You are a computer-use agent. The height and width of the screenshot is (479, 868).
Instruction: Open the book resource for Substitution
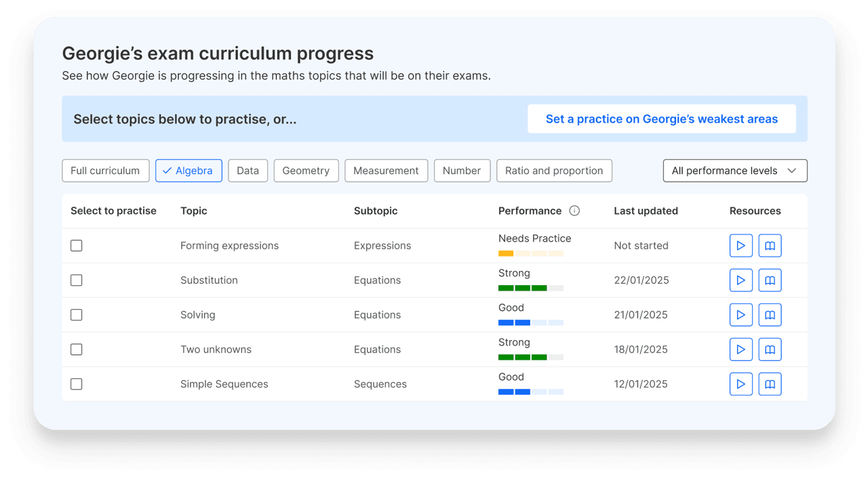(x=770, y=280)
